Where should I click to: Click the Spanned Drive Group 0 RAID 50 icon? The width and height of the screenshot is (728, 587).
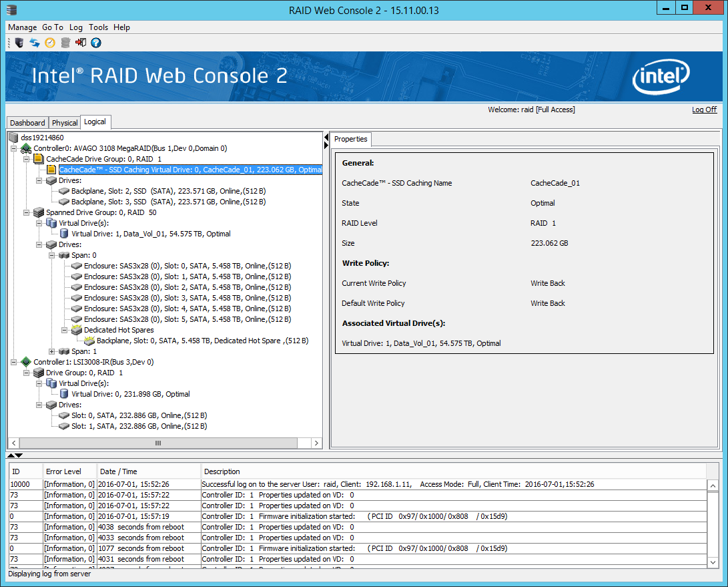point(39,212)
